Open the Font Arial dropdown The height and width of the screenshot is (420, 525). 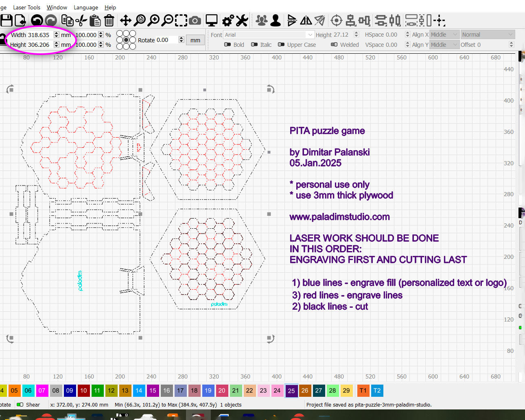[269, 35]
